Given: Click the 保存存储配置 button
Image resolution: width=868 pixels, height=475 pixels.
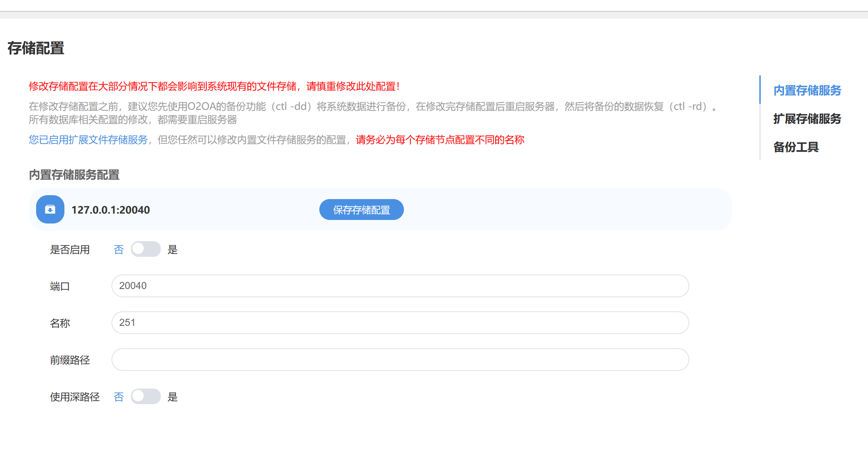Looking at the screenshot, I should click(x=361, y=210).
